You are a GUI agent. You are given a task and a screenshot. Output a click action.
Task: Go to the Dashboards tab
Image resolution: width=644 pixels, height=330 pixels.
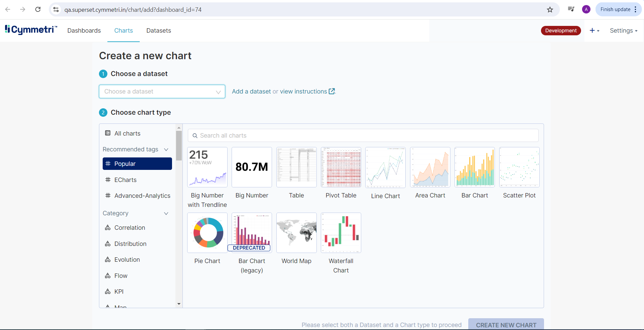(x=84, y=31)
